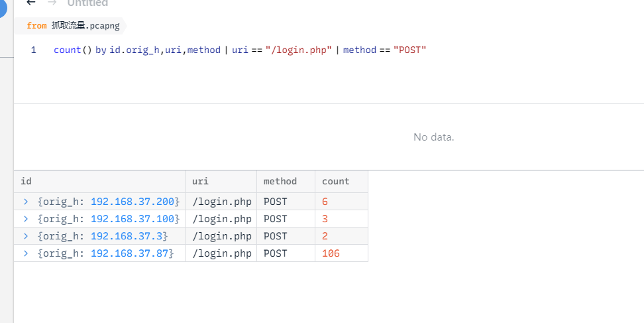Screen dimensions: 644x323
Task: Click the 'from 抓取流量.pcapng' source pill
Action: [70, 26]
